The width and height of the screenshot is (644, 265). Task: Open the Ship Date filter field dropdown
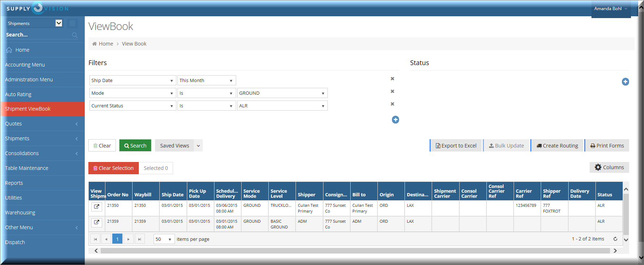(x=133, y=80)
